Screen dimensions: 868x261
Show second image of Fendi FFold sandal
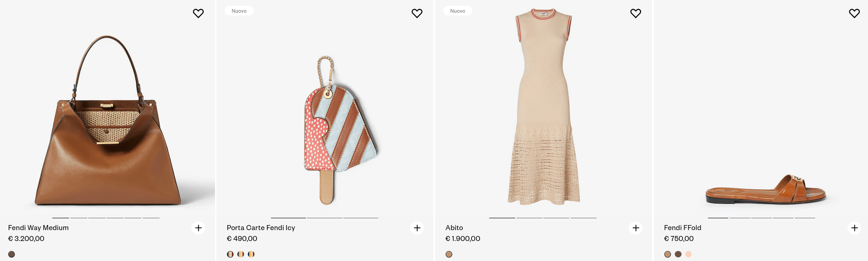[740, 218]
